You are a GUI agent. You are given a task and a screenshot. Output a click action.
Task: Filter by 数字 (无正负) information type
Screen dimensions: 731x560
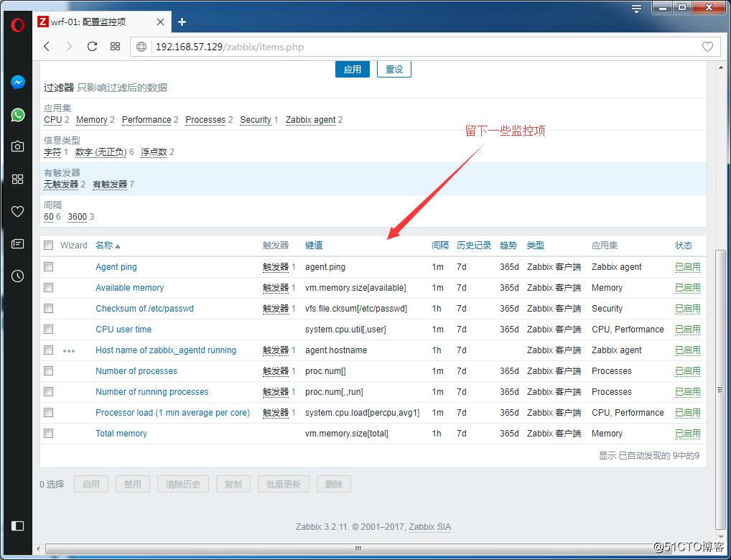[101, 152]
